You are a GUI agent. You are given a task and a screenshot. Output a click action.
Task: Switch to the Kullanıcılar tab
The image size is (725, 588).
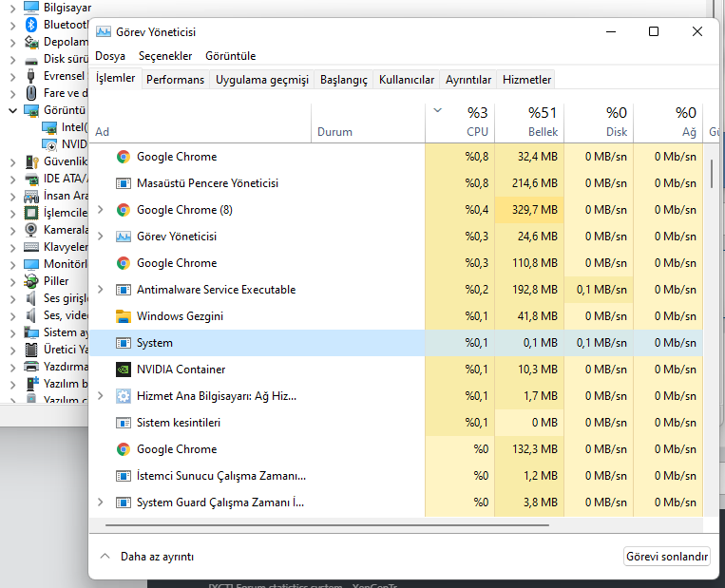tap(407, 80)
